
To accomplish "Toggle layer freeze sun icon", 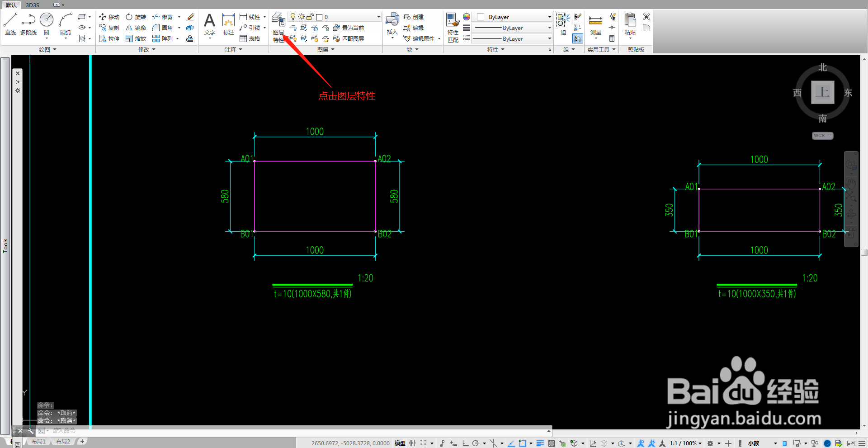I will [x=302, y=17].
